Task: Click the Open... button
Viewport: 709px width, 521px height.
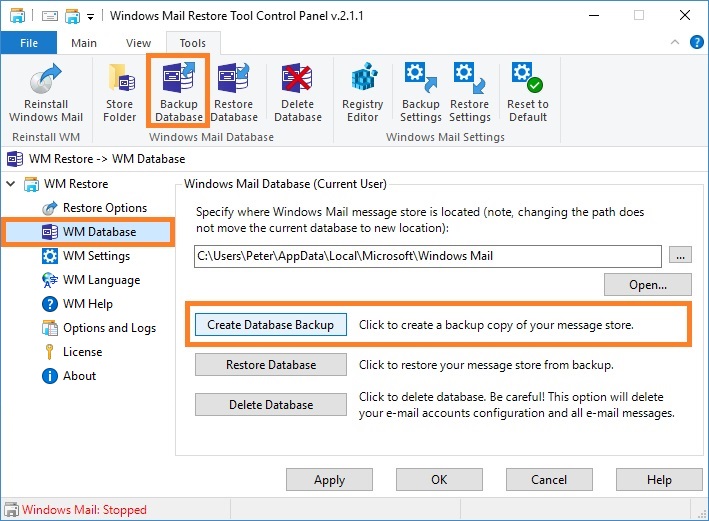Action: (648, 285)
